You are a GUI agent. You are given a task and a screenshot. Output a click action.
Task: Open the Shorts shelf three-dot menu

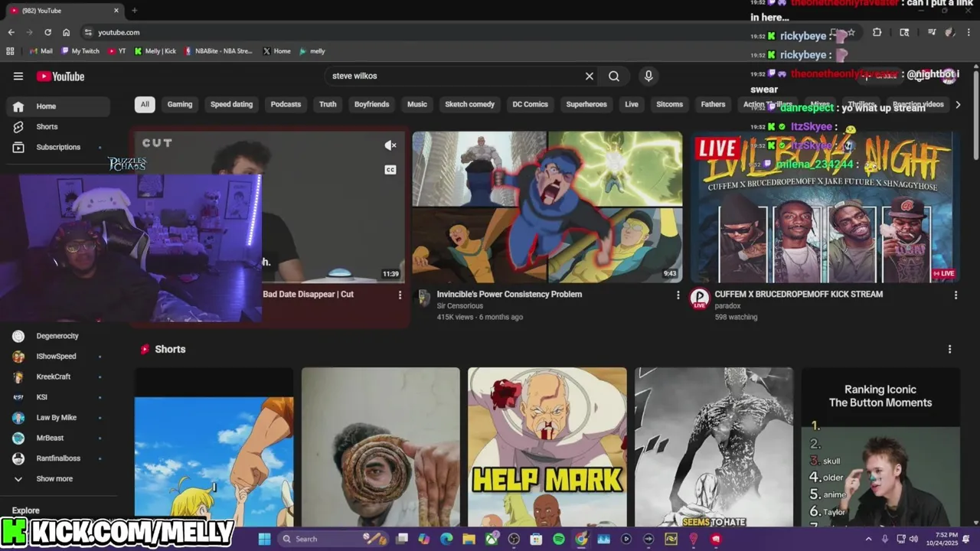coord(949,349)
